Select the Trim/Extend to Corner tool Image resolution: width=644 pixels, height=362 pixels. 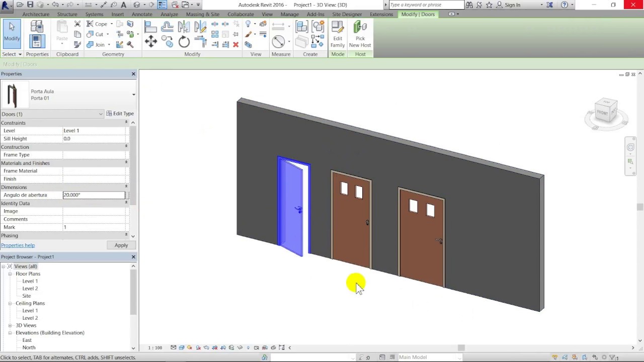tap(200, 42)
